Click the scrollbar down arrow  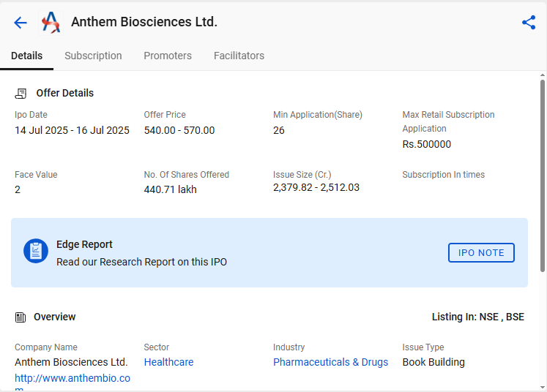click(x=543, y=387)
